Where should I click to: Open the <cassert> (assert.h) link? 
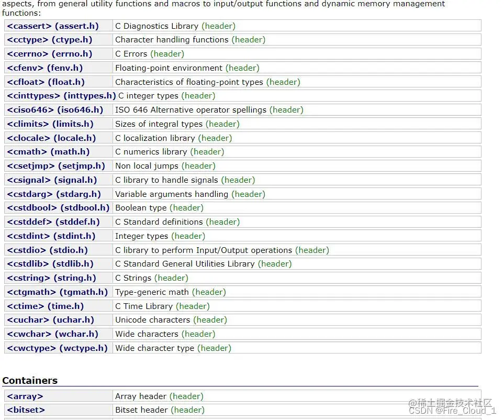53,26
